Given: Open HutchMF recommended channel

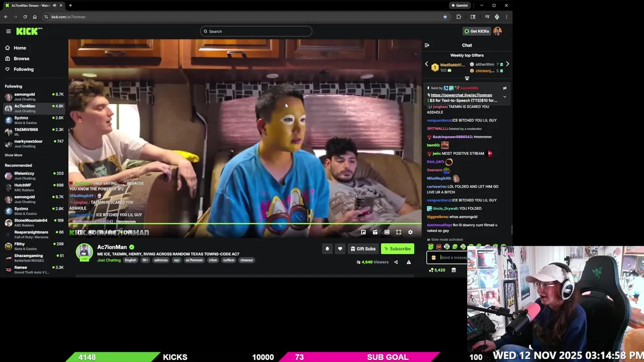Looking at the screenshot, I should point(34,187).
